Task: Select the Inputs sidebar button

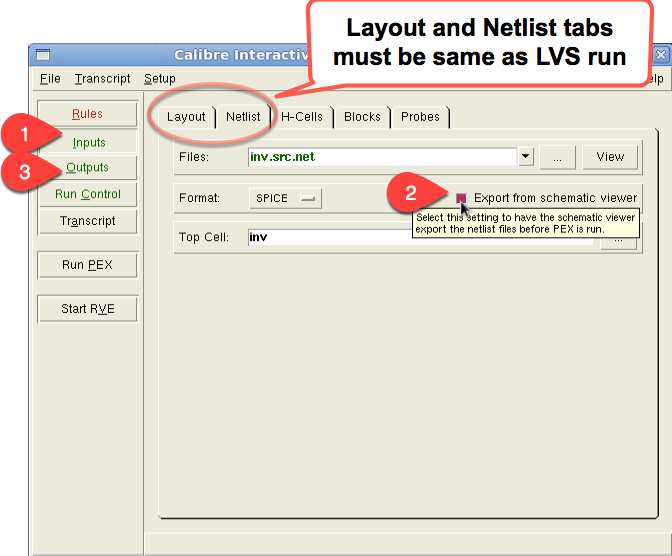Action: [89, 142]
